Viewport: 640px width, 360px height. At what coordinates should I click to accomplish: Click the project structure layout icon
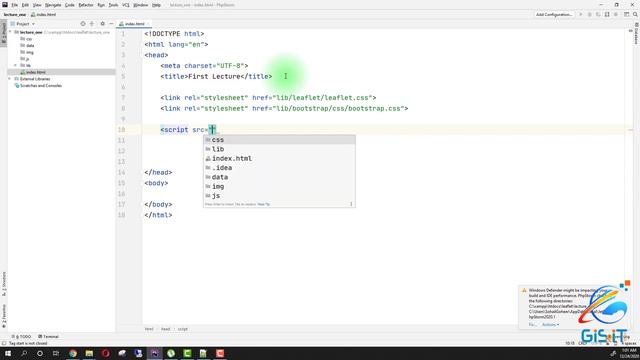click(627, 15)
